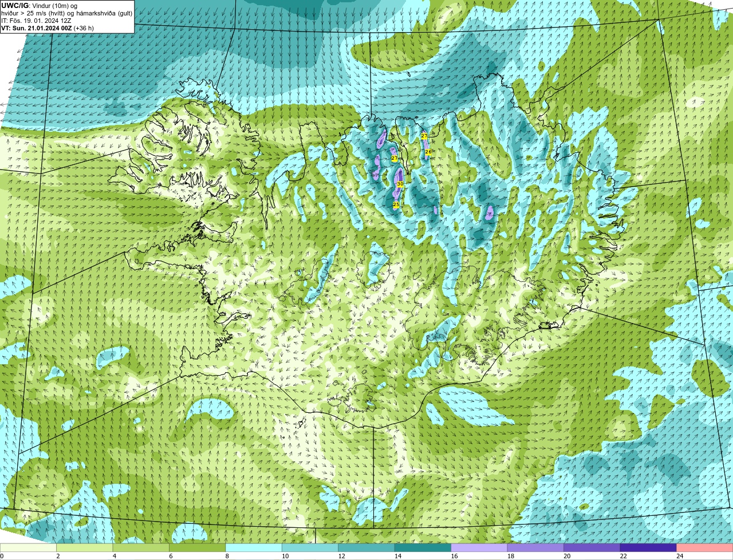Pick the 12–14 m/s teal legend swatch
Image resolution: width=733 pixels, height=560 pixels.
[366, 548]
